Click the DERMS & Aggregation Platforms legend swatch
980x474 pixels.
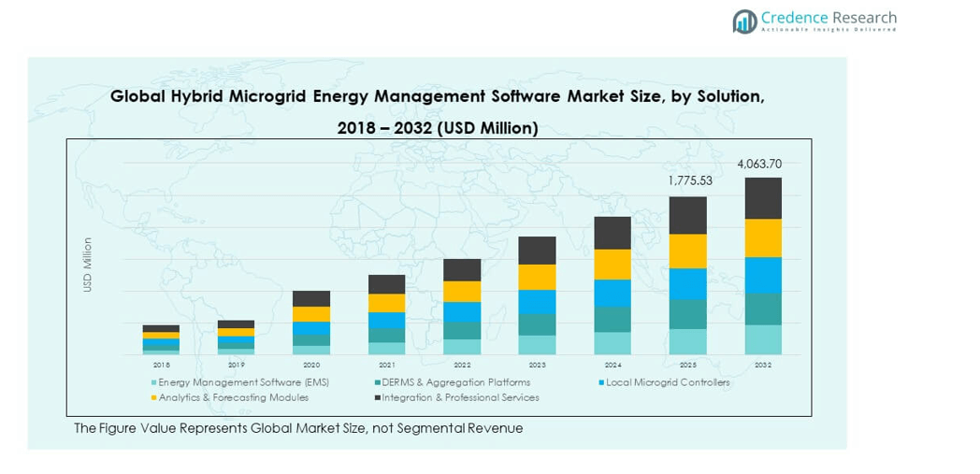pos(377,382)
